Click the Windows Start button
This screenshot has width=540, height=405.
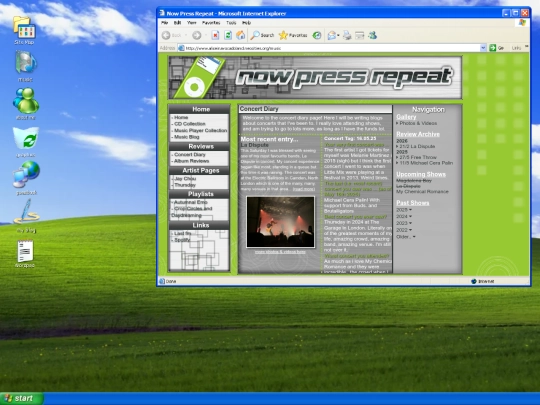[x=22, y=398]
